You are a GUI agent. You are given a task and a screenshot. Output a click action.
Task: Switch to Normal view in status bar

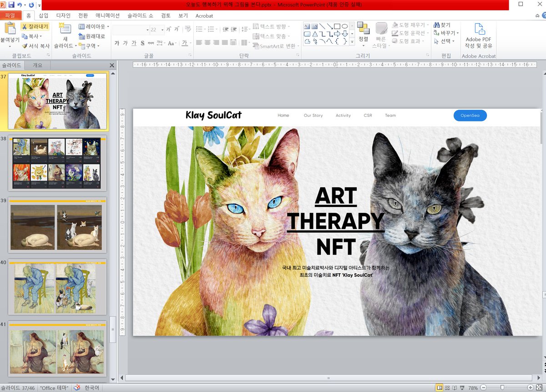click(x=440, y=388)
